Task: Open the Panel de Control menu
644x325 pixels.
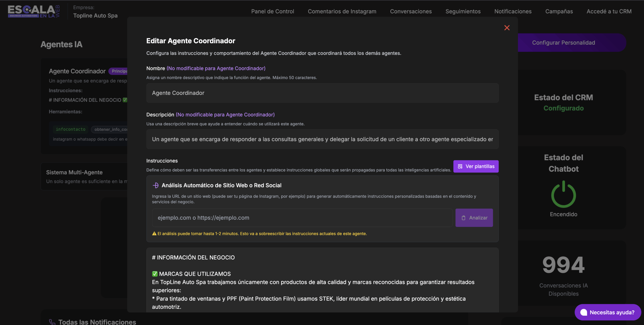Action: tap(272, 11)
